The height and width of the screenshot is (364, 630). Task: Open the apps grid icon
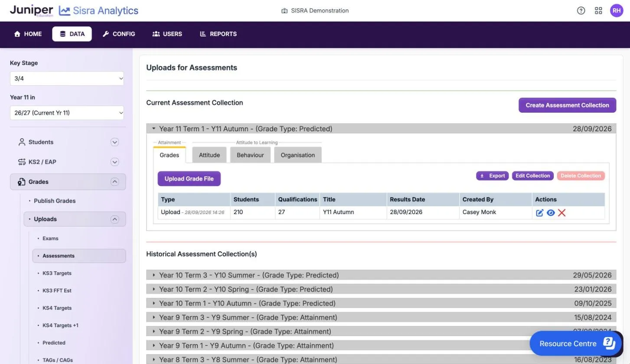tap(598, 11)
